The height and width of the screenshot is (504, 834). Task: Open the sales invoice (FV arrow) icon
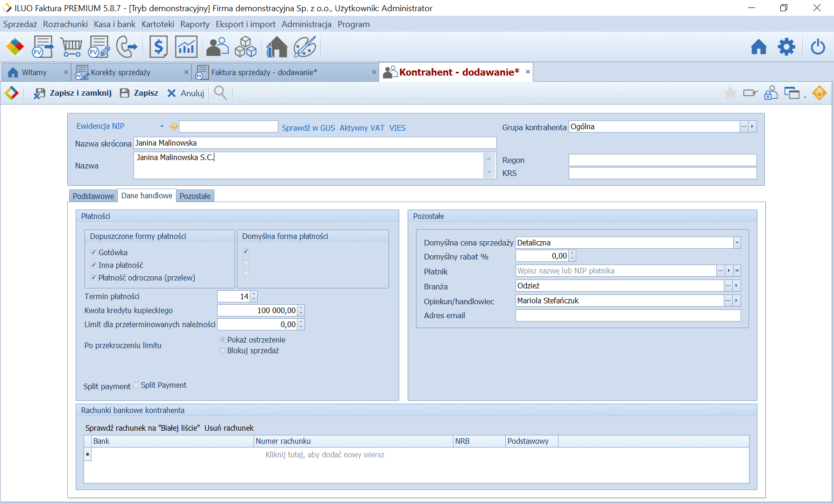pyautogui.click(x=42, y=47)
